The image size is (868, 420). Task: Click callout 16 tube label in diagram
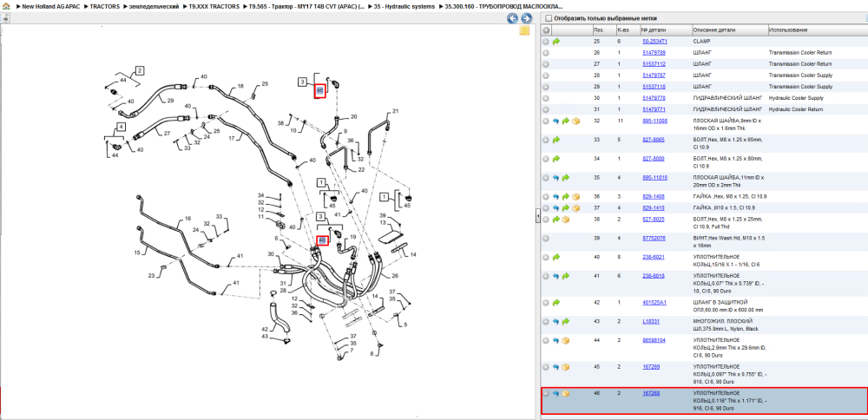point(187,219)
